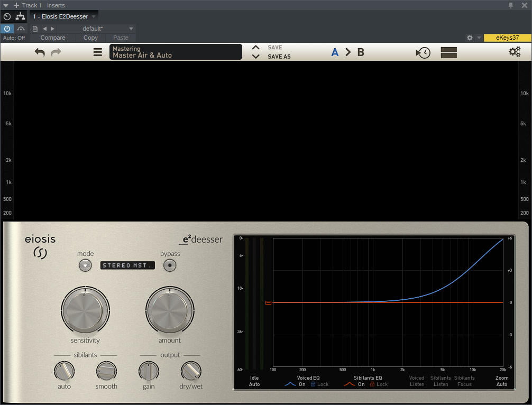Screen dimensions: 532x405
Task: Click the red Sibilants EQ curve icon
Action: tap(350, 384)
